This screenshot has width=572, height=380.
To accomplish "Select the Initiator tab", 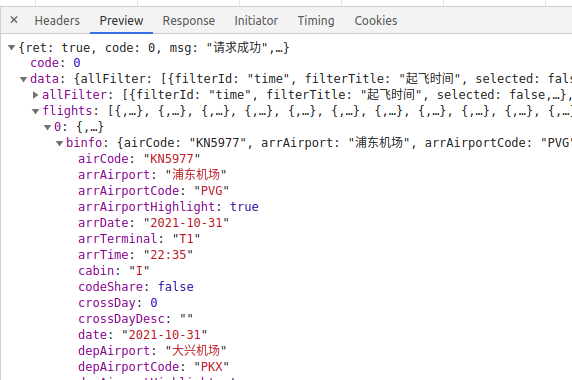I will tap(256, 21).
